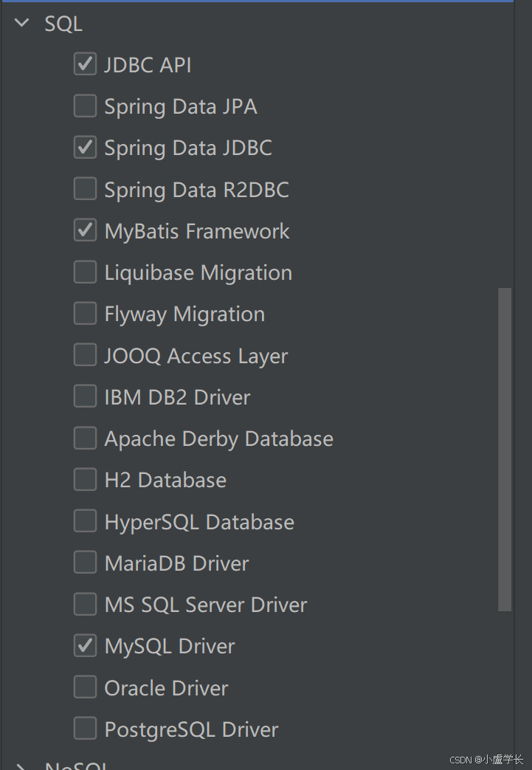Uncheck the Spring Data JDBC checkbox
The height and width of the screenshot is (770, 532).
tap(85, 148)
